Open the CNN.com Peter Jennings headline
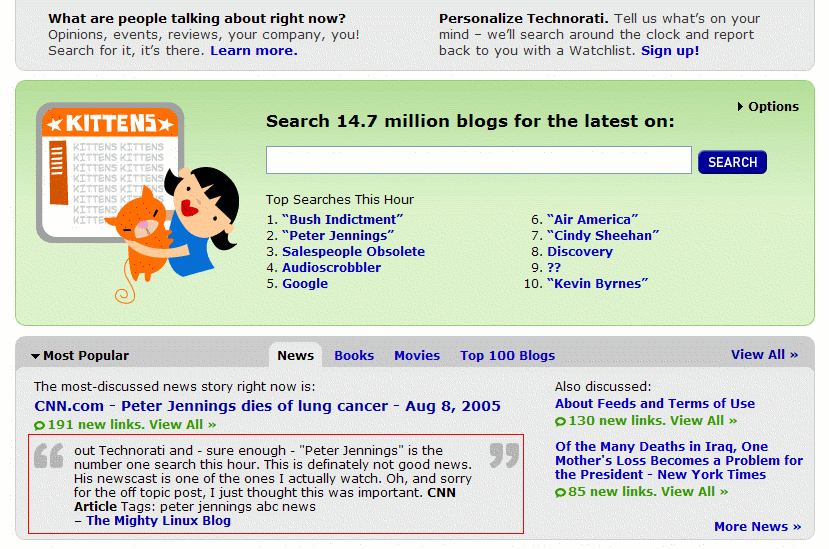The height and width of the screenshot is (549, 829). 268,406
